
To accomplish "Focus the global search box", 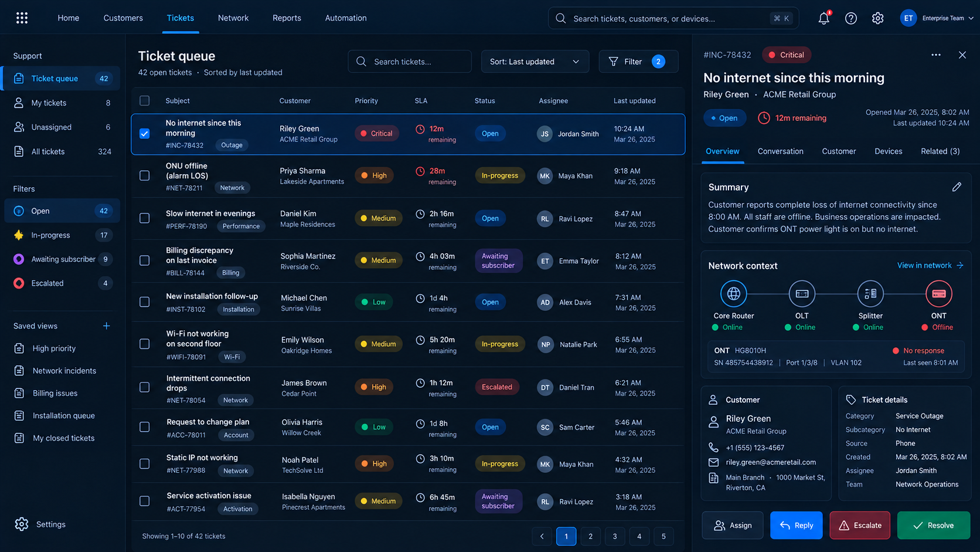I will pos(673,18).
